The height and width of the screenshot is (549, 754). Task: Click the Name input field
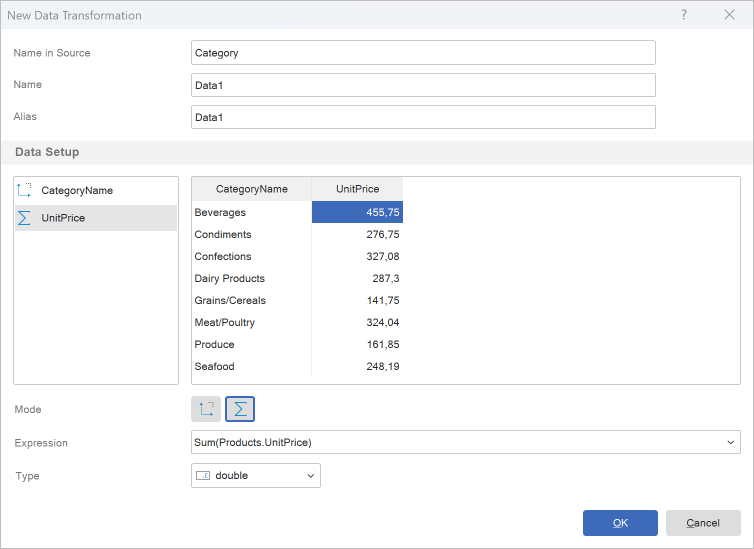coord(423,85)
